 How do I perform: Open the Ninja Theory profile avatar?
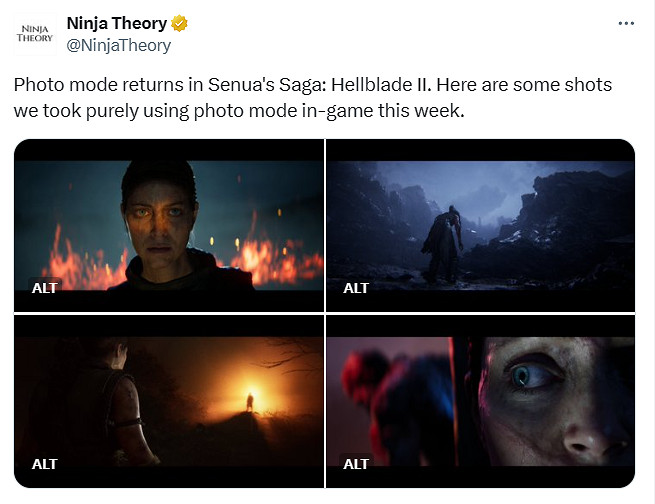[35, 34]
